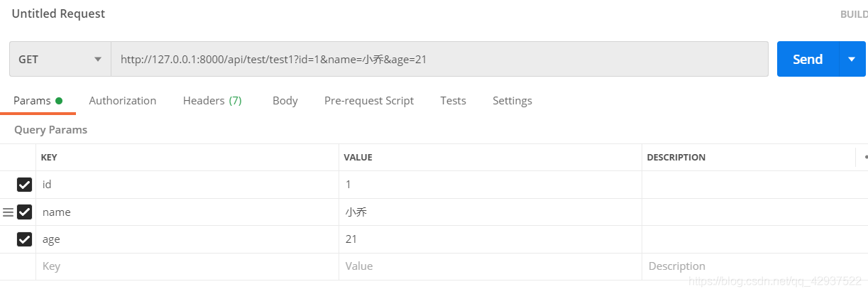The image size is (868, 294).
Task: Toggle the age parameter checkbox
Action: click(x=24, y=239)
